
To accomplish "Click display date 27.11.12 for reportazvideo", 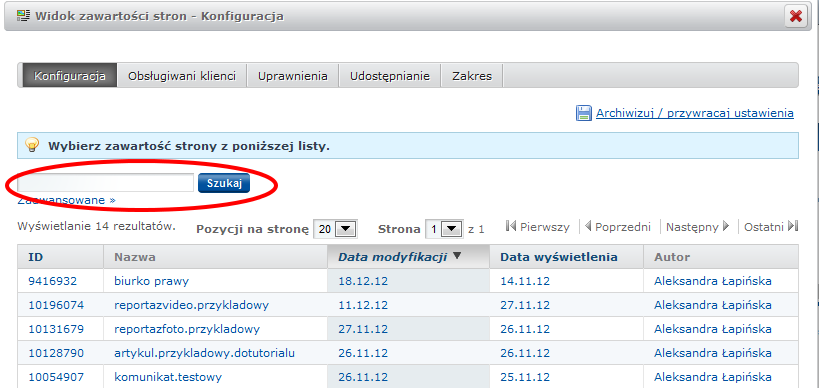I will [525, 305].
